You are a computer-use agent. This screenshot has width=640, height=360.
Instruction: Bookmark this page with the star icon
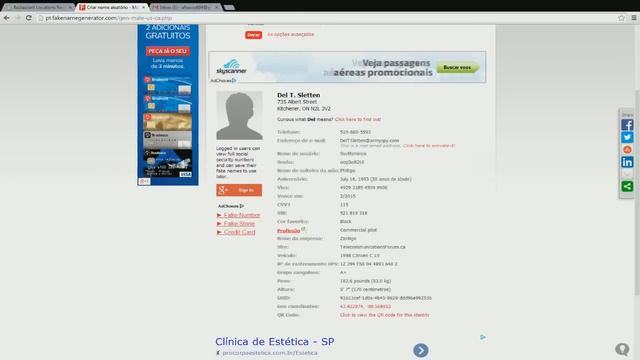(x=621, y=18)
